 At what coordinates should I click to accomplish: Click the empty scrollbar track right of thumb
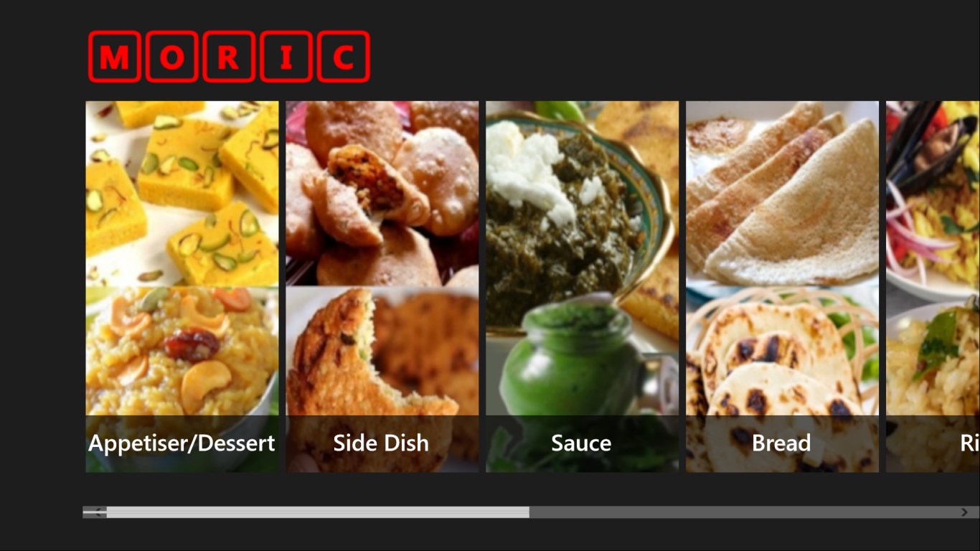(744, 512)
